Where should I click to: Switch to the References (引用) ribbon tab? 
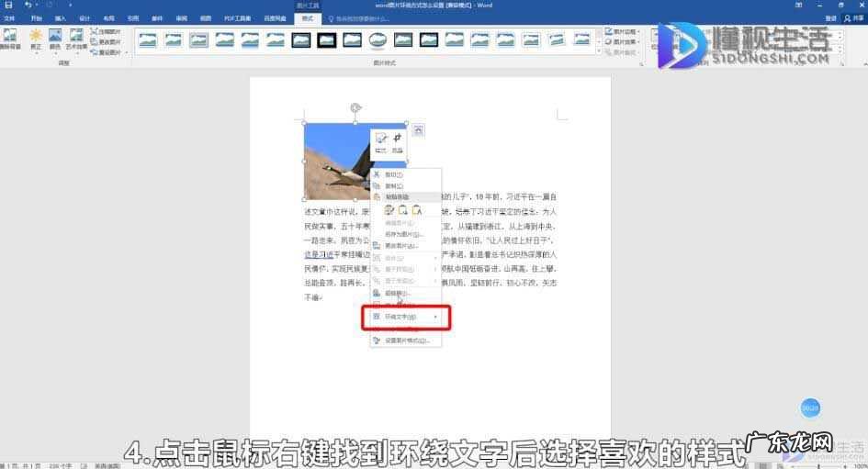[133, 18]
